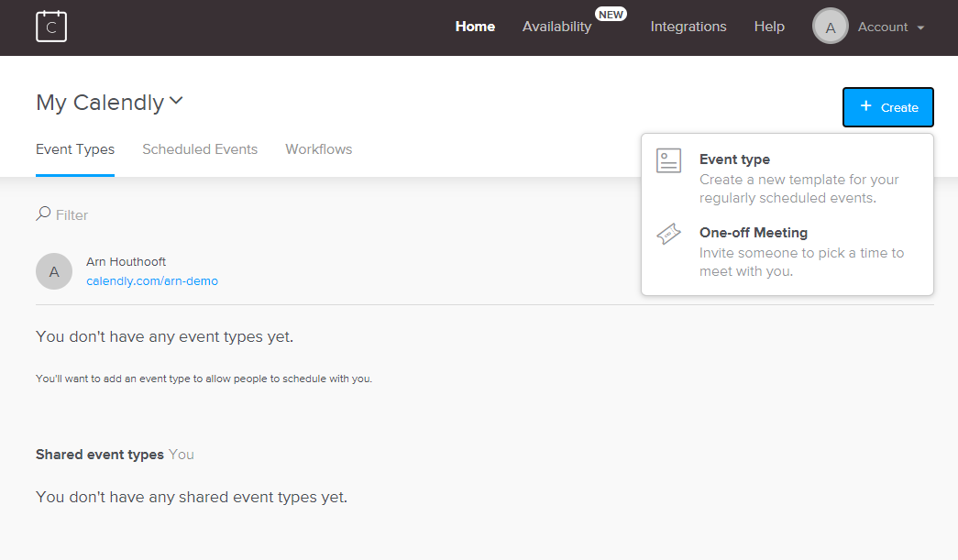Click the My Calendly heading

(100, 103)
